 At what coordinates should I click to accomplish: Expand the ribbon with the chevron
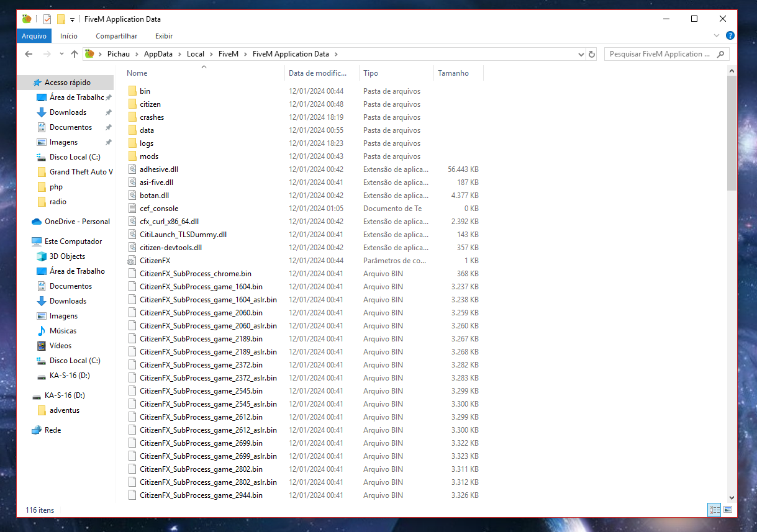(x=717, y=36)
